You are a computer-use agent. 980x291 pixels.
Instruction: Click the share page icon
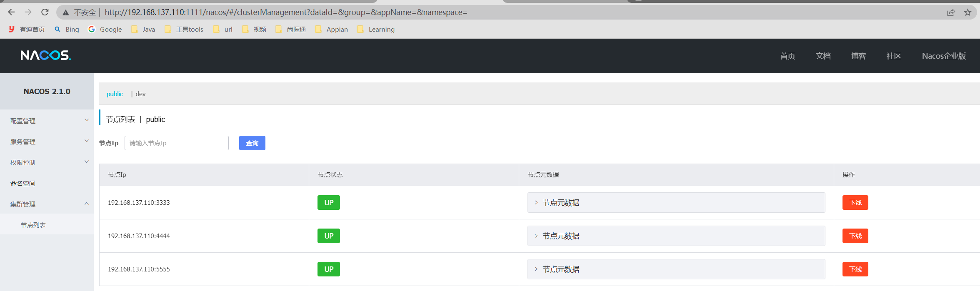(951, 12)
